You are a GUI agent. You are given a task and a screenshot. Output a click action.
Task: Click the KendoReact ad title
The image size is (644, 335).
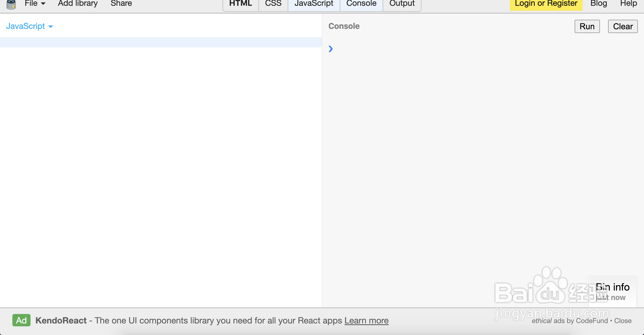(x=61, y=321)
